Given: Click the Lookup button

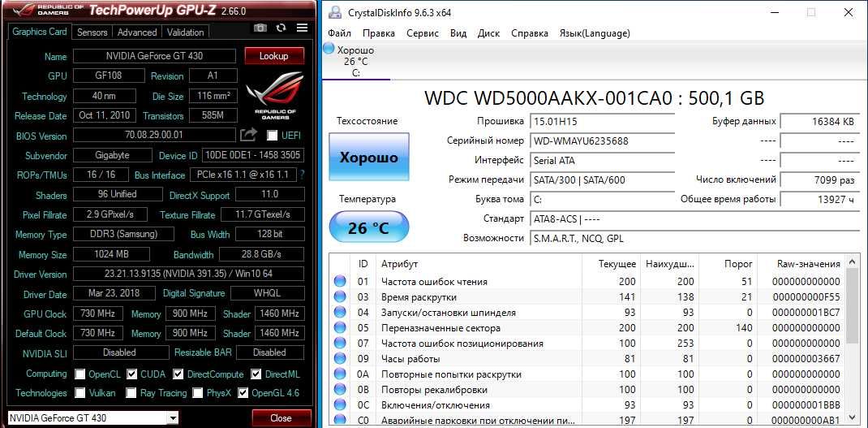Looking at the screenshot, I should coord(274,56).
